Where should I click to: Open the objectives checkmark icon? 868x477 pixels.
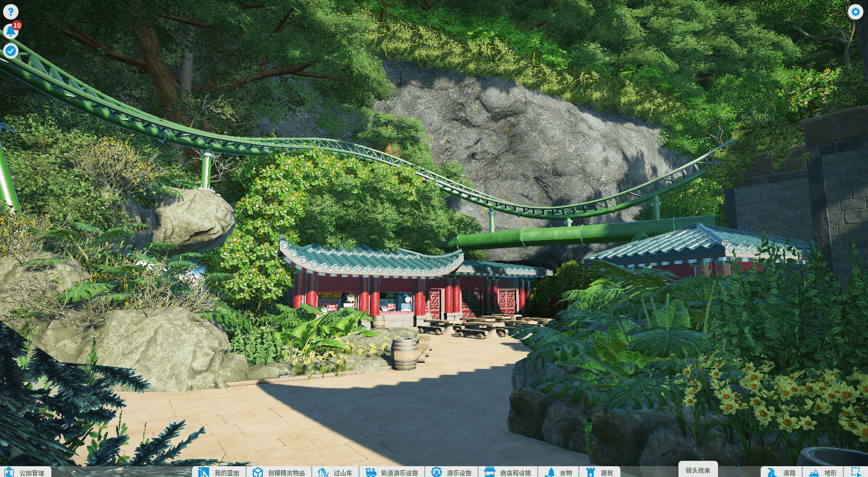[x=11, y=50]
